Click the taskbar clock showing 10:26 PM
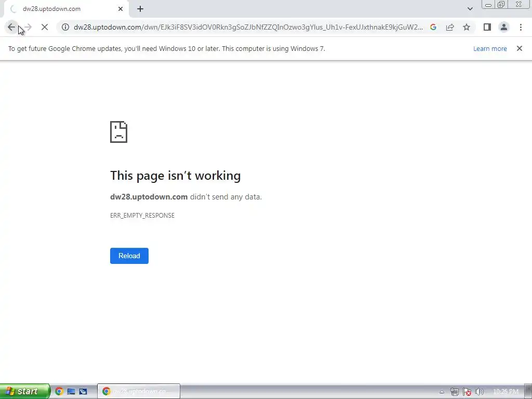Screen dimensions: 532x399 [506, 392]
